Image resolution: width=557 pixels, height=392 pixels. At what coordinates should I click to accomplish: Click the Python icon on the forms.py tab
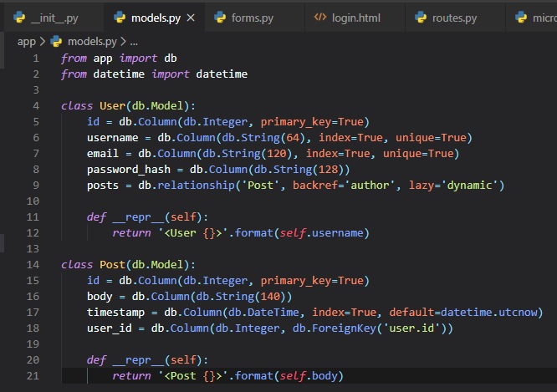coord(220,18)
